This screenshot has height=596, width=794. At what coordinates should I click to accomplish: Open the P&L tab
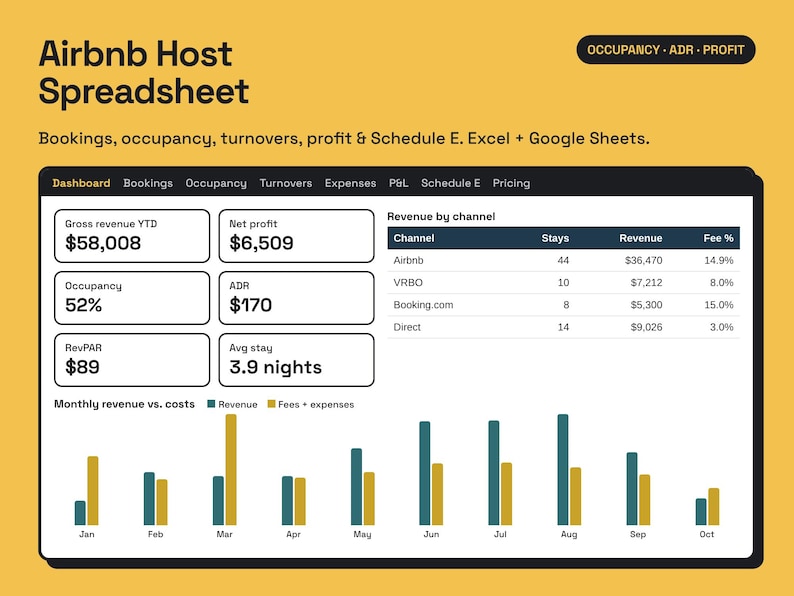click(x=399, y=183)
